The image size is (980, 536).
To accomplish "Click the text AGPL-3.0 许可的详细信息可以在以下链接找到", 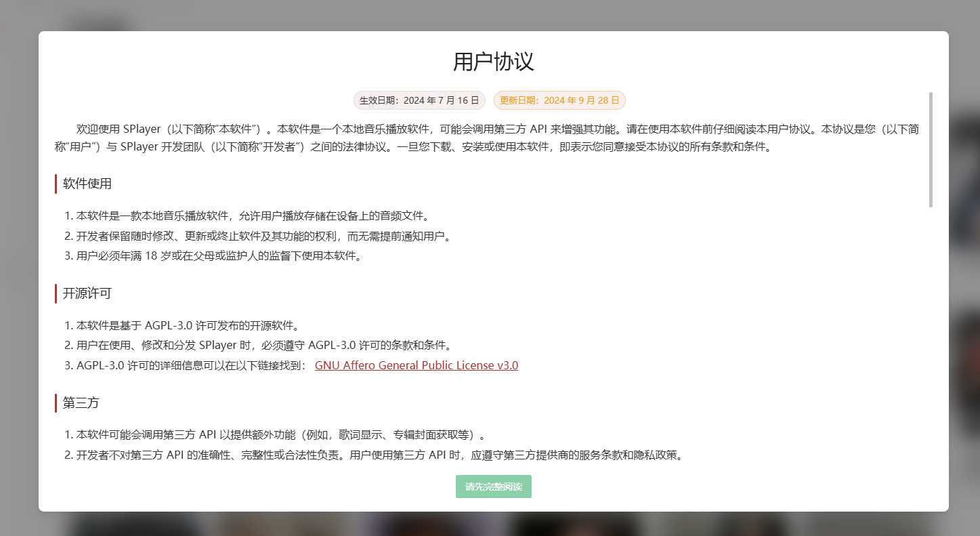I will 192,365.
